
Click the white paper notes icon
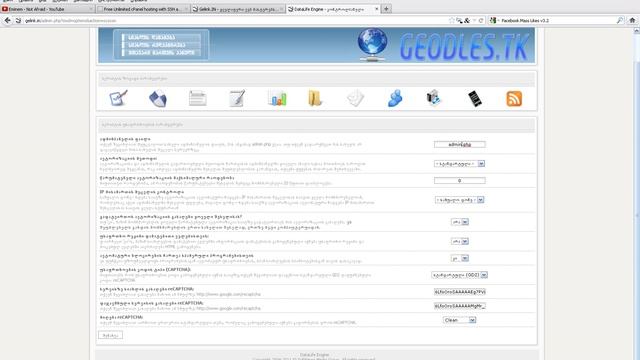(x=355, y=98)
